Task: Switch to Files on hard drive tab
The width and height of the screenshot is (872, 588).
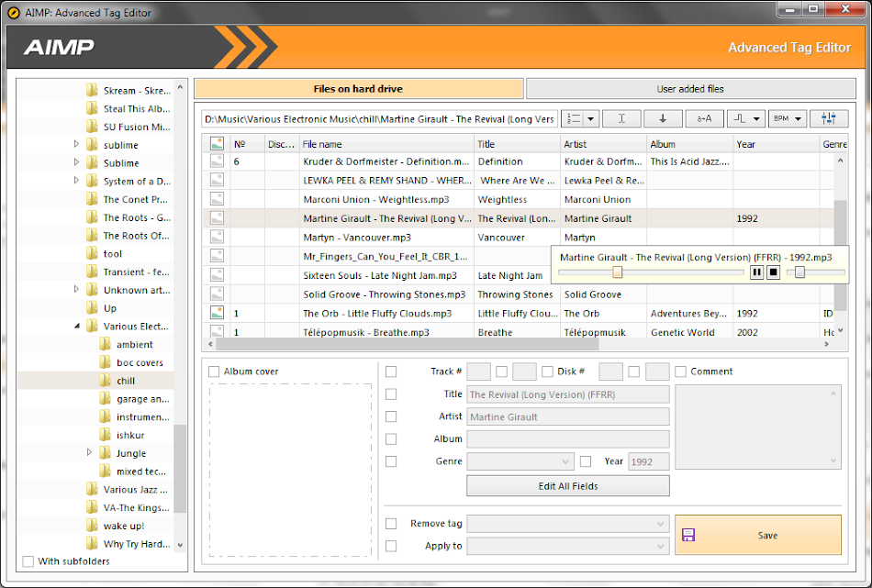Action: click(x=359, y=89)
